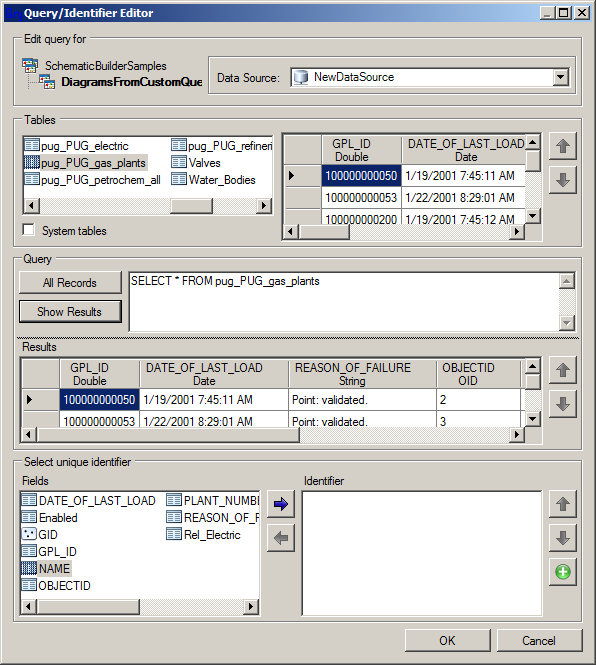Click query box scrollbar down arrow

point(567,323)
